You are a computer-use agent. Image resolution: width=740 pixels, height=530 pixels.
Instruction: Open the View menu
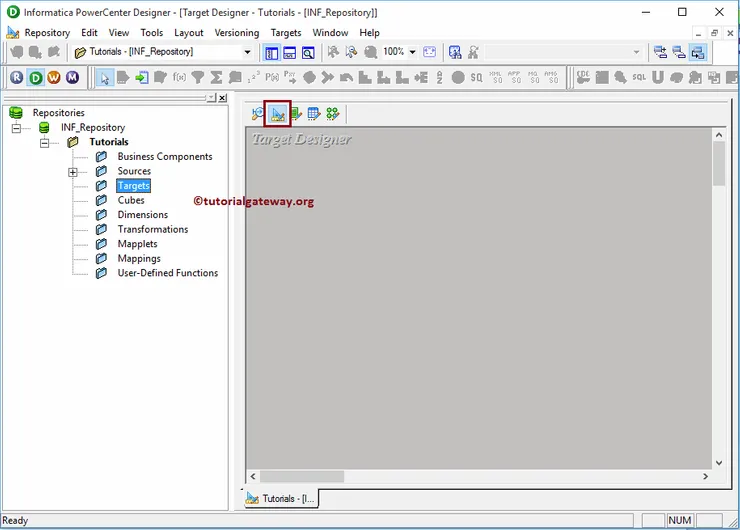click(119, 33)
